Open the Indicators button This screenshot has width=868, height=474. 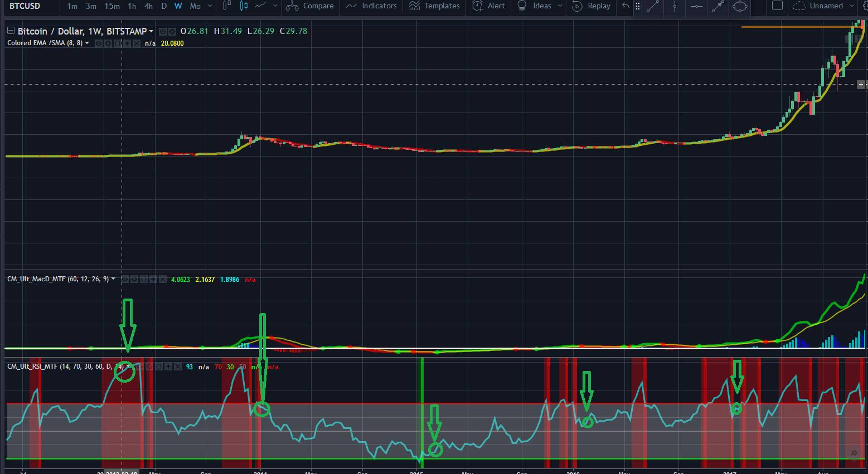[371, 6]
